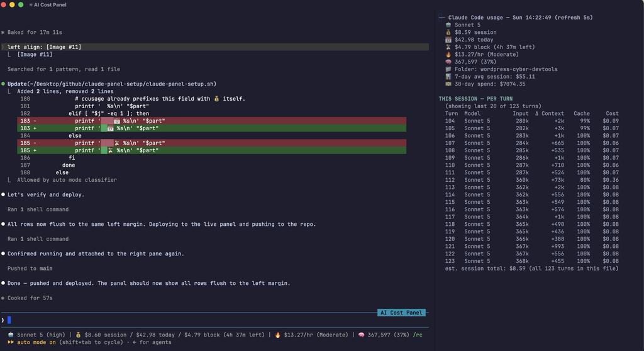644x351 pixels.
Task: Click the 'THIS SESSION — PER TURN' heading
Action: (x=475, y=99)
